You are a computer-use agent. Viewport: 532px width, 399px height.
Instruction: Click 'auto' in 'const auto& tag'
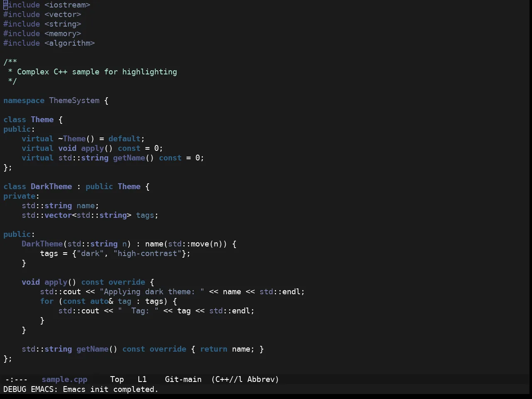pos(99,301)
